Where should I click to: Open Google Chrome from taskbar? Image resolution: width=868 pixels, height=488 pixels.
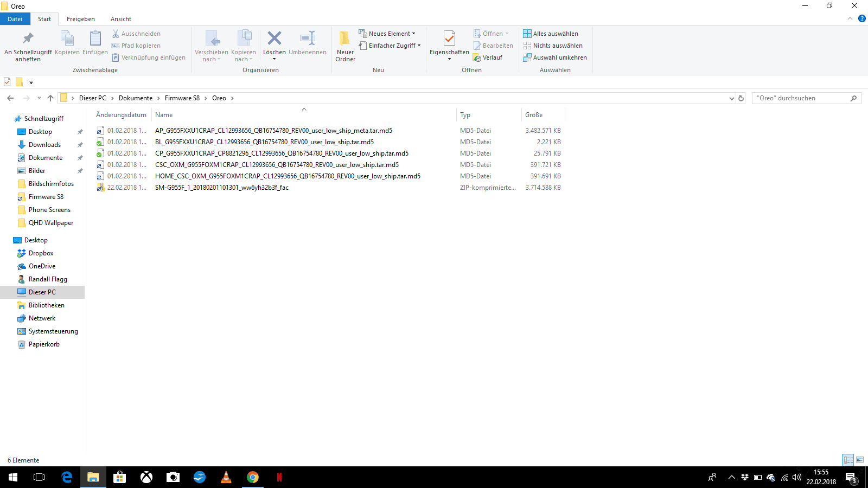[x=253, y=477]
